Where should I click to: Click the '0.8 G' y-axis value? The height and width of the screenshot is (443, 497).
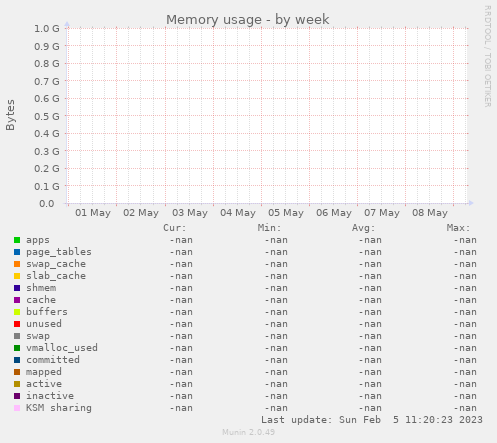(47, 64)
